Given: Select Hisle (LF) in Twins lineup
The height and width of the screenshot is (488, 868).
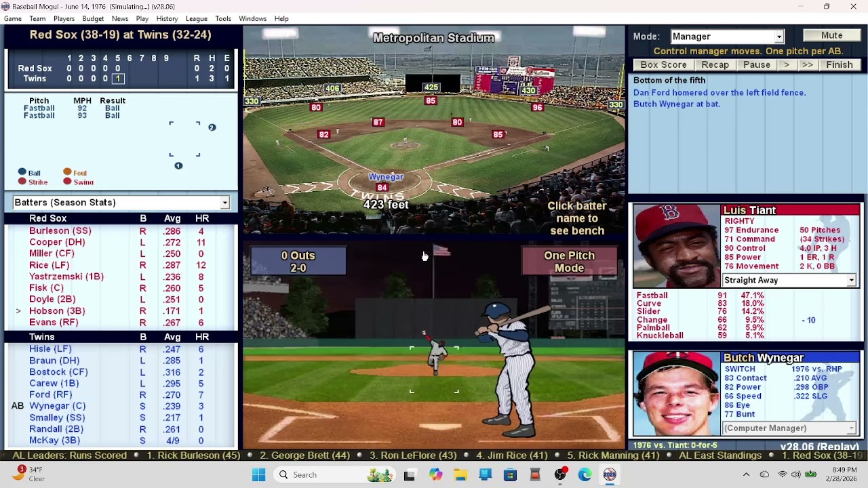Looking at the screenshot, I should (x=50, y=349).
